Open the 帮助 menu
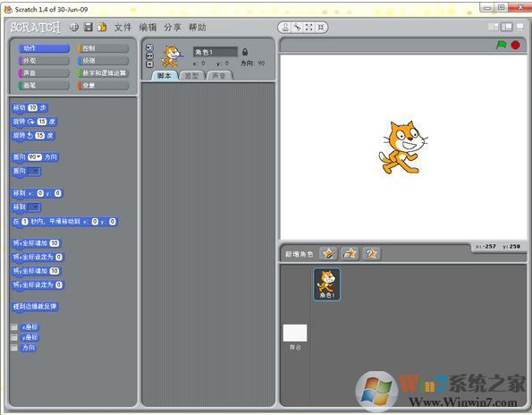Screen dimensions: 532x415 pyautogui.click(x=197, y=27)
